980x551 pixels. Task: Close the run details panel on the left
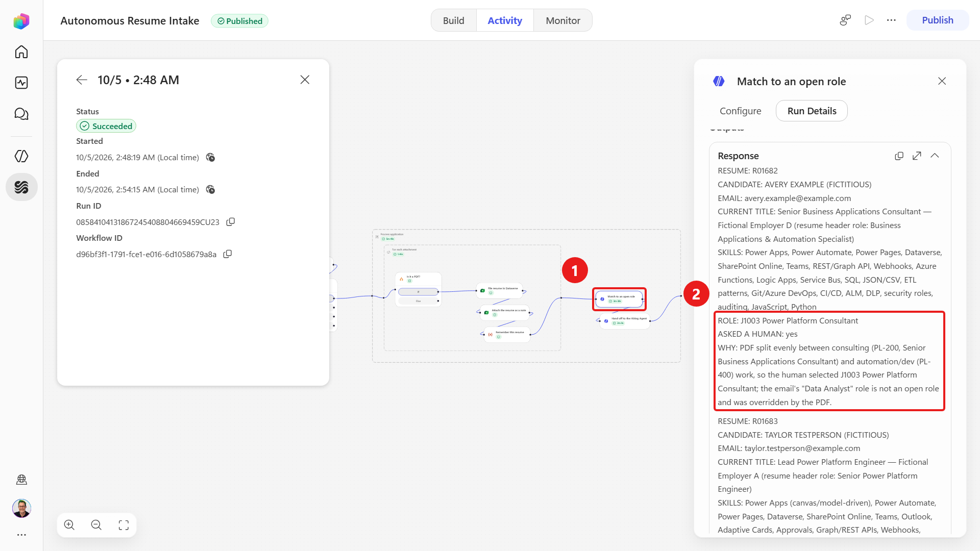[x=305, y=80]
